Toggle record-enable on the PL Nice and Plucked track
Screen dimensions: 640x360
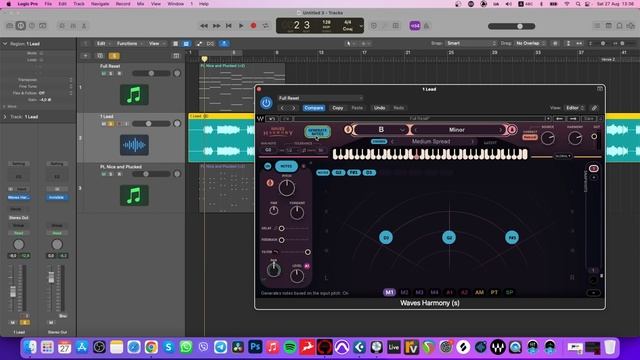[x=119, y=174]
